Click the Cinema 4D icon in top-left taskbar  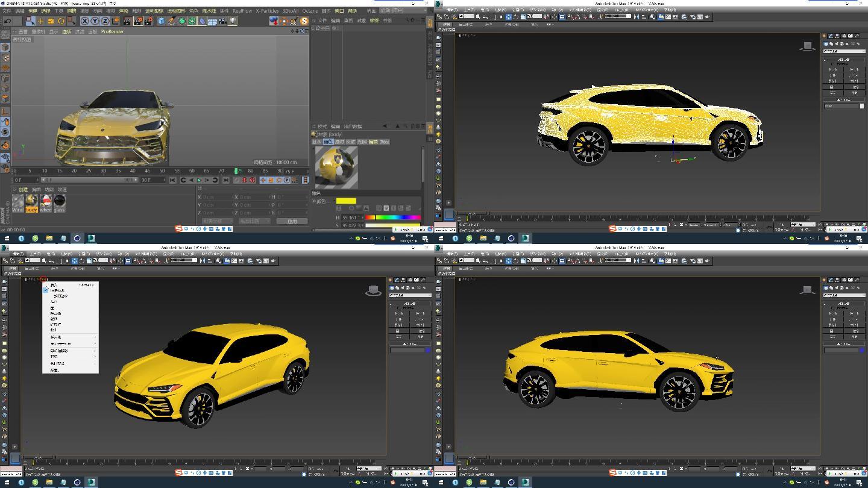77,238
